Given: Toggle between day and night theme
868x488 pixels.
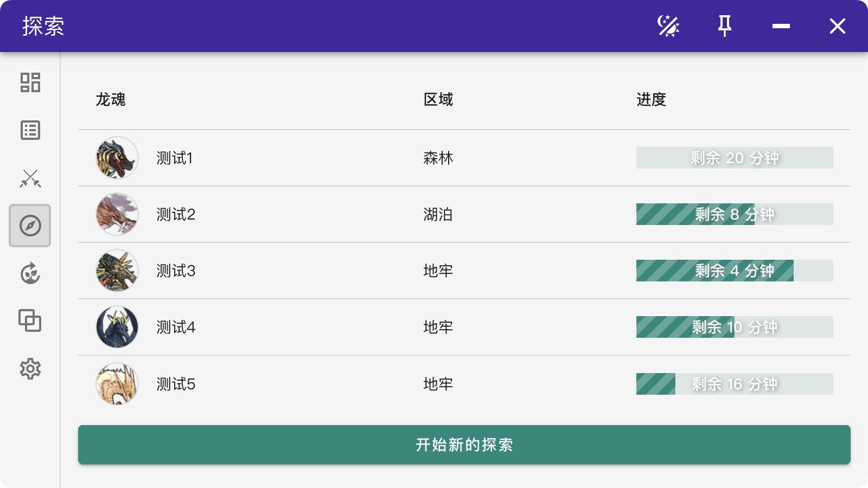Looking at the screenshot, I should click(669, 25).
